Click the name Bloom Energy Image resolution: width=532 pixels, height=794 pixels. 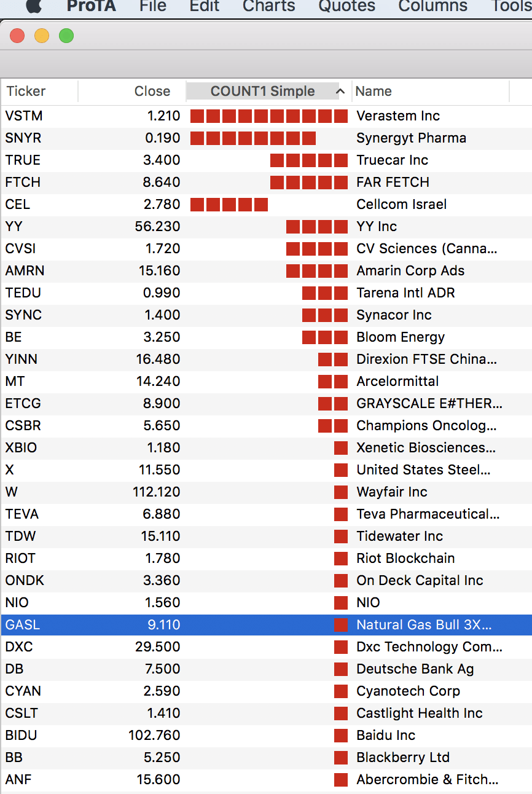(x=401, y=337)
